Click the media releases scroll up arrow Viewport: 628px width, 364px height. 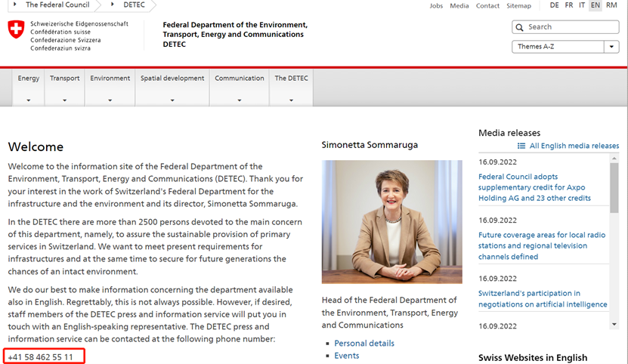click(x=614, y=159)
